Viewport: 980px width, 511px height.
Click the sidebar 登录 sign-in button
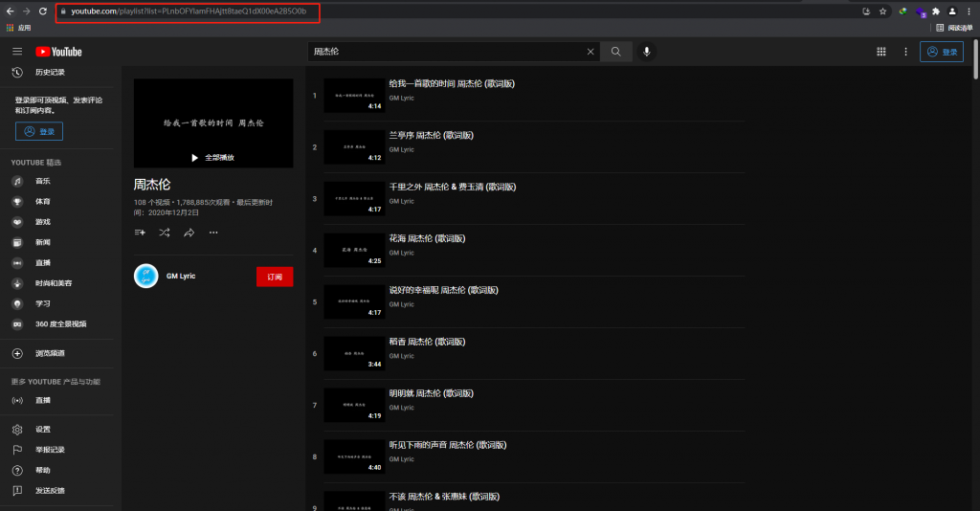click(x=38, y=131)
